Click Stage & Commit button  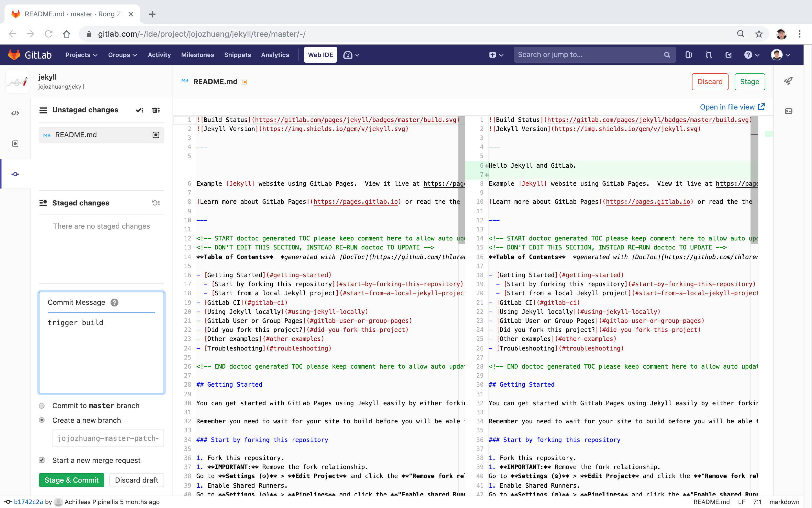(71, 480)
